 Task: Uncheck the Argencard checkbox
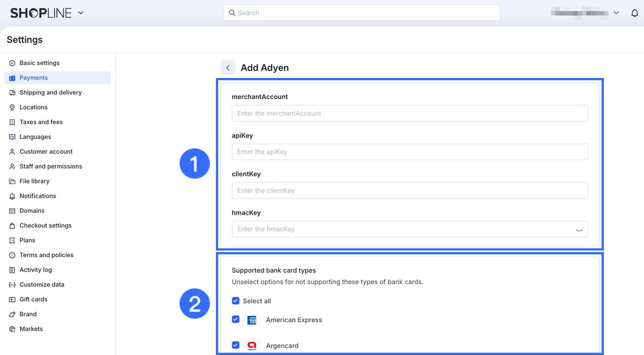(x=236, y=345)
